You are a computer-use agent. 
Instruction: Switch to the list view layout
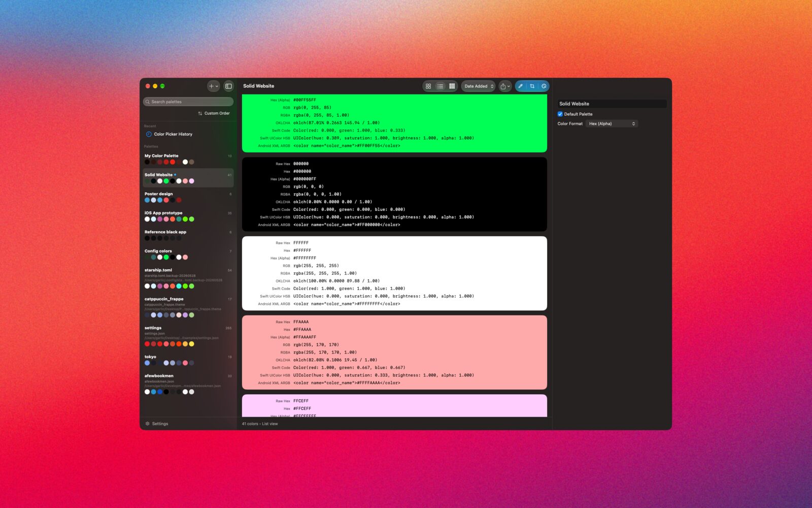click(440, 86)
